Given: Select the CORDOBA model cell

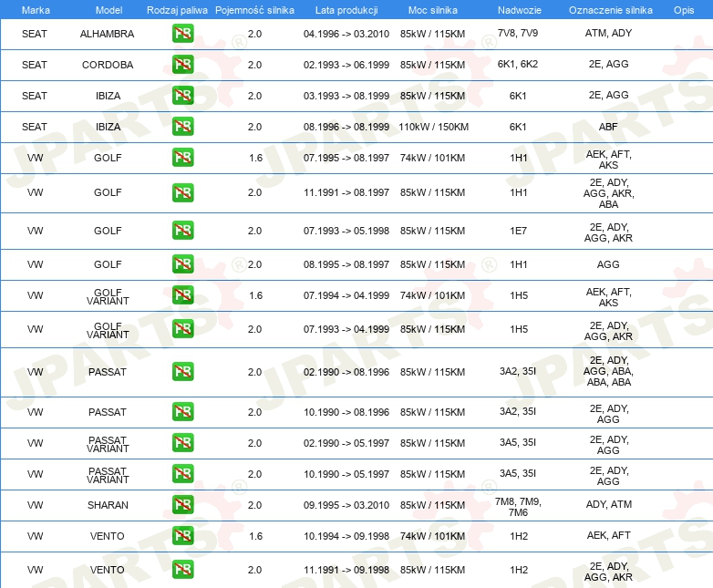Looking at the screenshot, I should (x=108, y=65).
